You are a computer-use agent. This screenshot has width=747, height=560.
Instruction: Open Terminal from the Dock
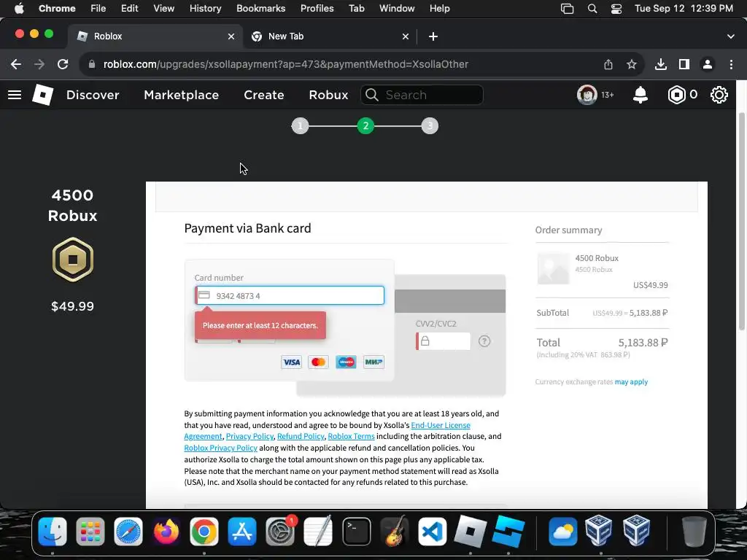pos(356,532)
